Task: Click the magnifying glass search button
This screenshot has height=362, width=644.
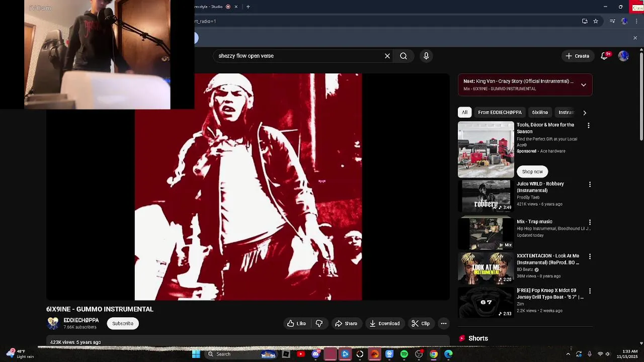Action: coord(404,56)
